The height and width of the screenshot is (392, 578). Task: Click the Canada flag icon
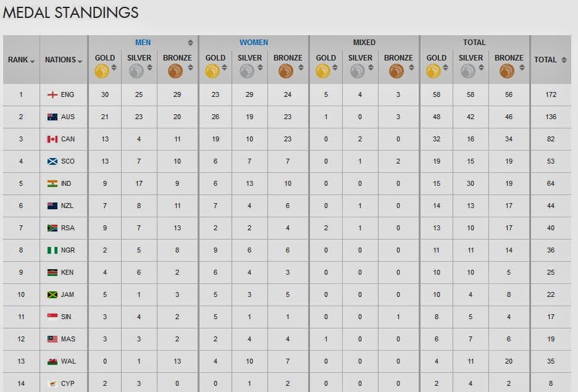[52, 139]
